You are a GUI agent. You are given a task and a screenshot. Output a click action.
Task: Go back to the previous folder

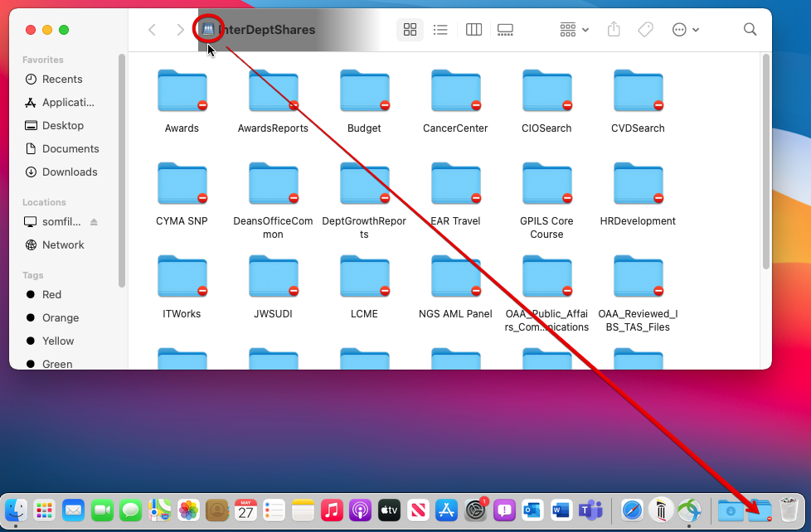coord(152,30)
